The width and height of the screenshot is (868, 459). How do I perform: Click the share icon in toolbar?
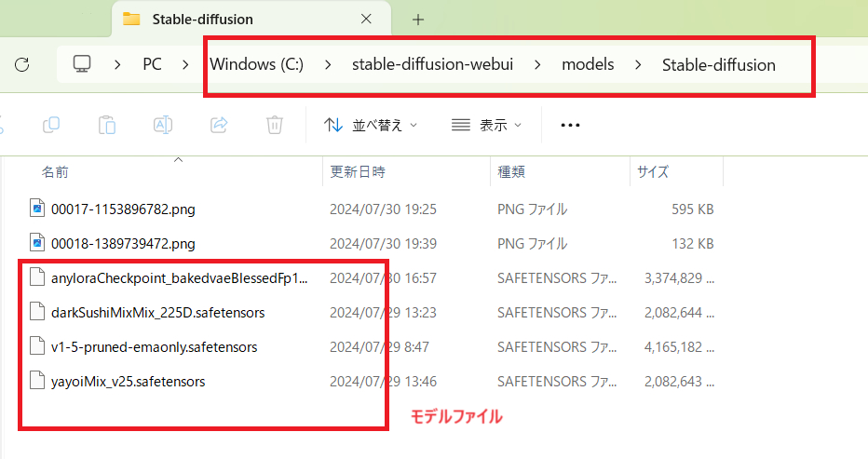pyautogui.click(x=219, y=125)
